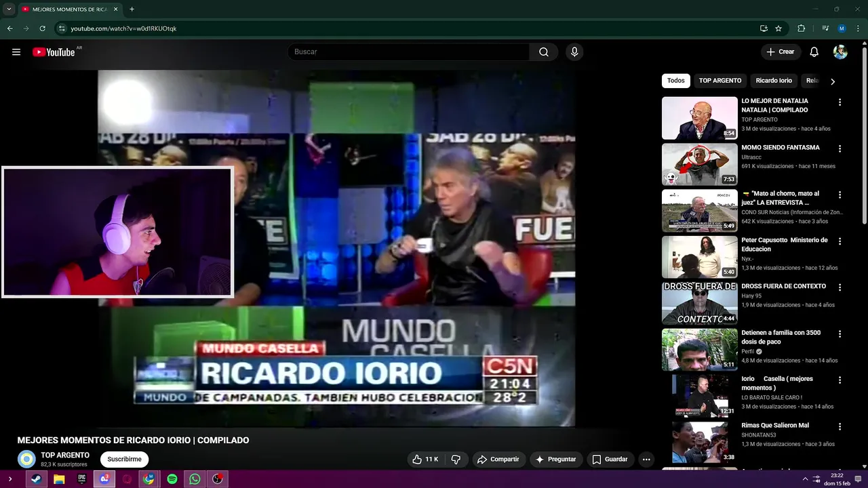Install app icon in the address bar

pos(764,28)
